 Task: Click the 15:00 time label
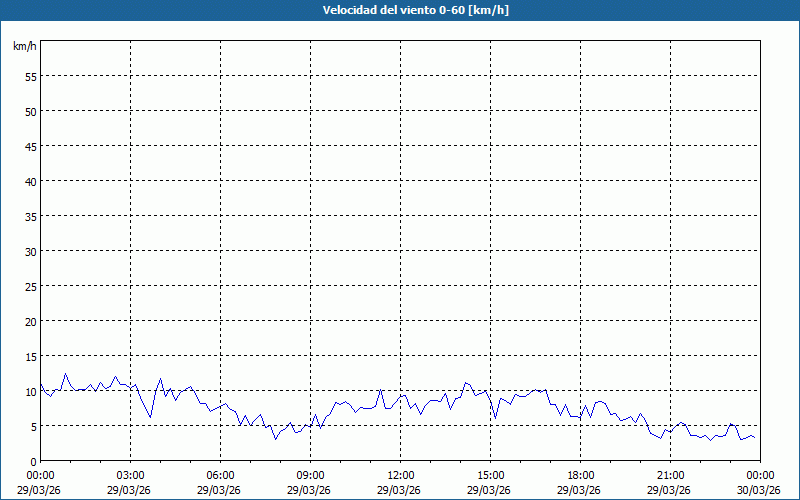point(490,475)
